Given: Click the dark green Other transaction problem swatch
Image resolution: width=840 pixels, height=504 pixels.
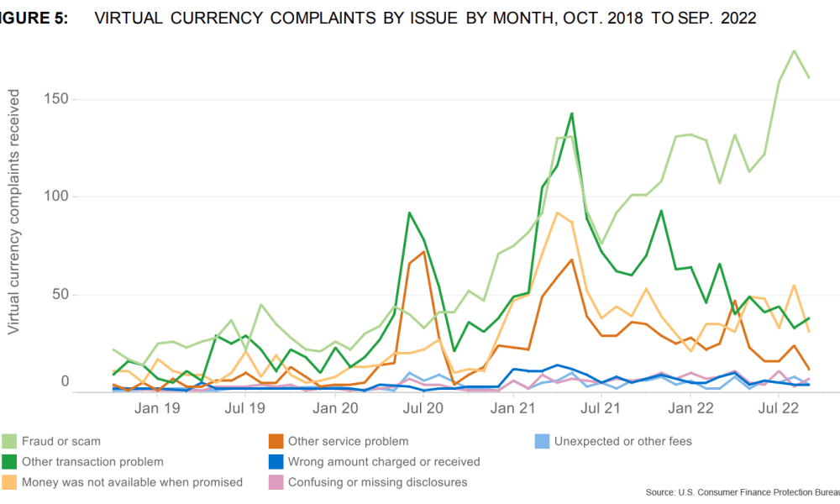Looking at the screenshot, I should coord(10,461).
